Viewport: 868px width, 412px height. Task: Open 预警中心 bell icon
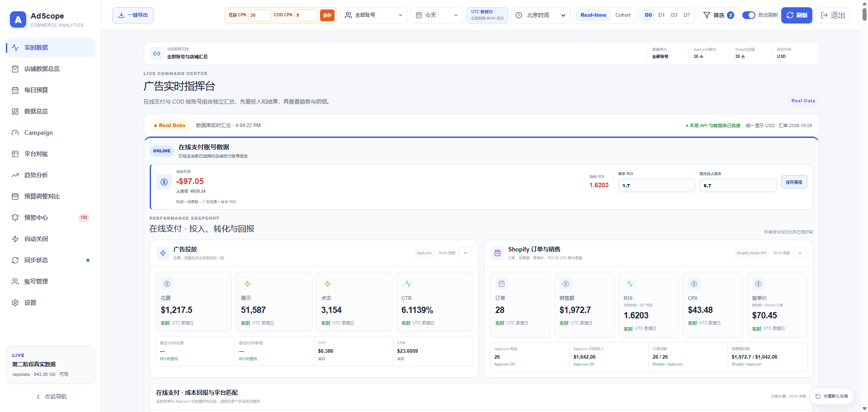tap(15, 218)
